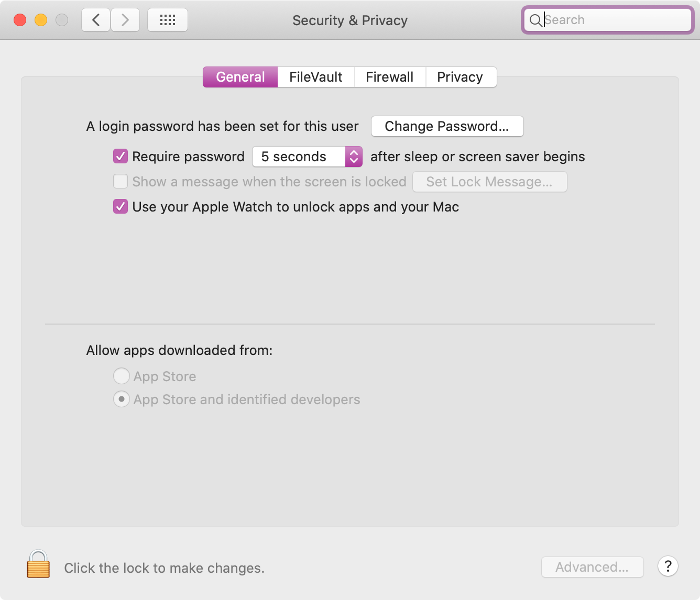The image size is (700, 600).
Task: Click the yellow minimize window button
Action: [x=41, y=20]
